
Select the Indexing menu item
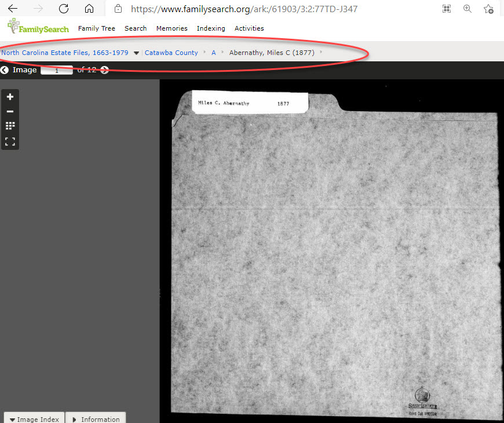click(211, 28)
